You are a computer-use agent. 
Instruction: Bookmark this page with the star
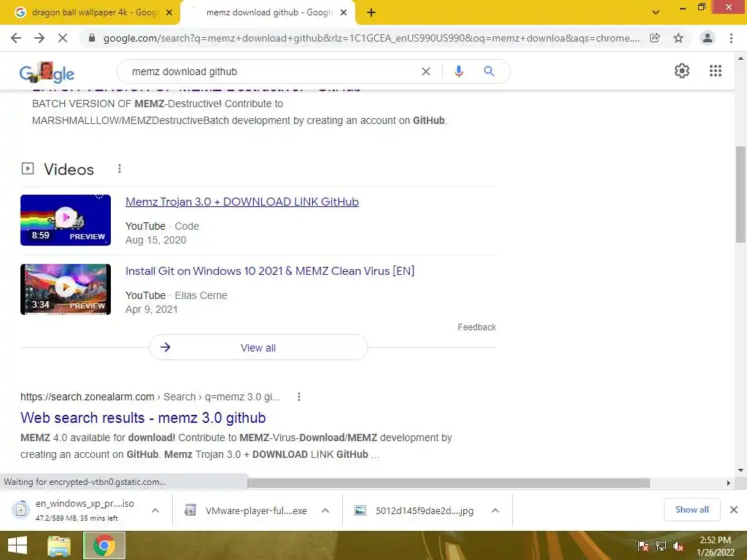[678, 38]
